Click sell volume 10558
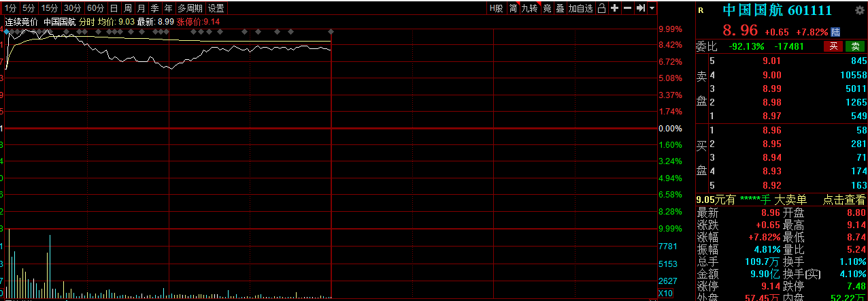Screen dimensions: 868x301 click(x=853, y=76)
